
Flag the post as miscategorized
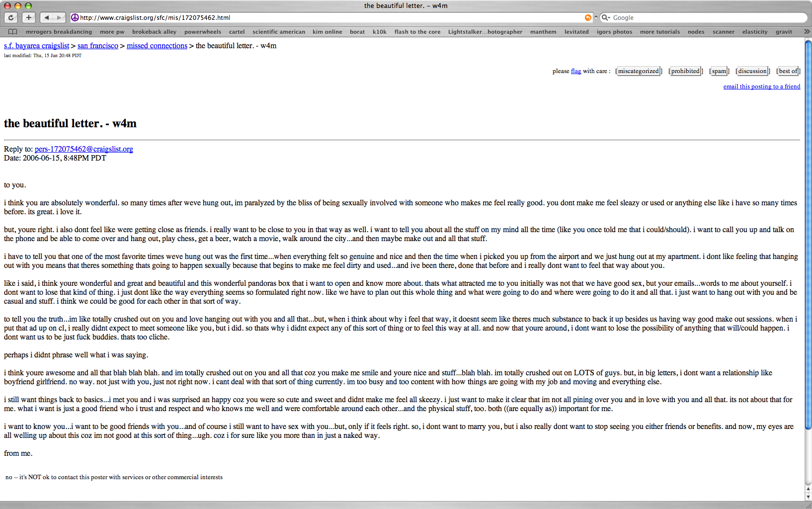[639, 71]
